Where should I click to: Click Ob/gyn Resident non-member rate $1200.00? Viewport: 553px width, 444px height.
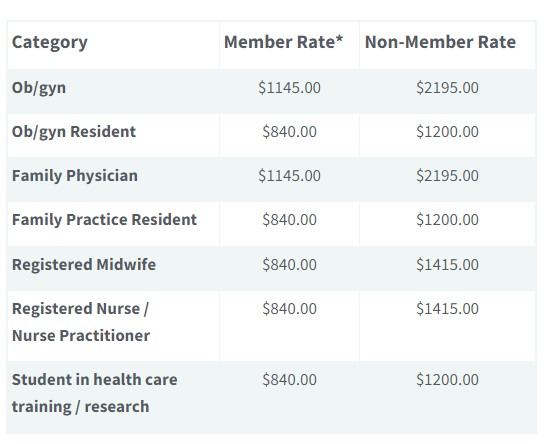447,132
